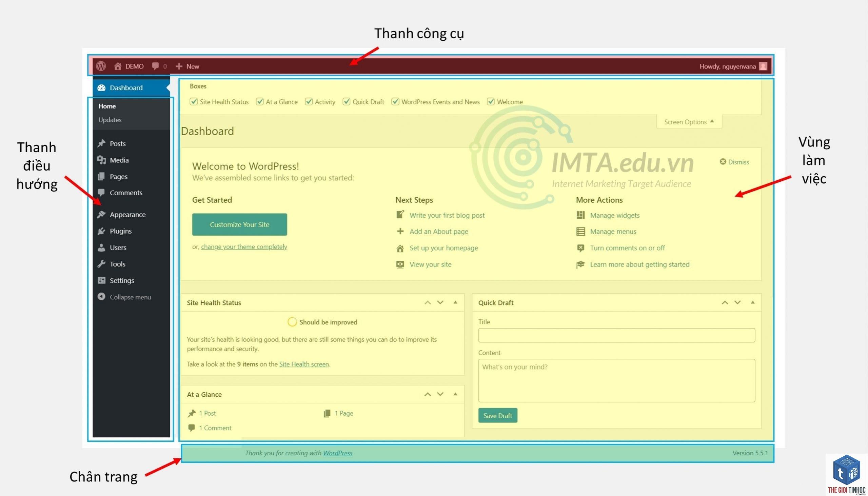Click the Turn comments on or off icon

pos(581,248)
